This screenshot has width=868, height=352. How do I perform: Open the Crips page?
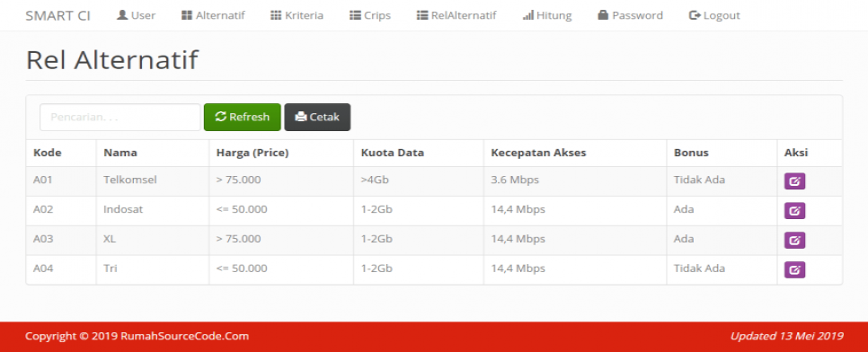click(x=370, y=15)
